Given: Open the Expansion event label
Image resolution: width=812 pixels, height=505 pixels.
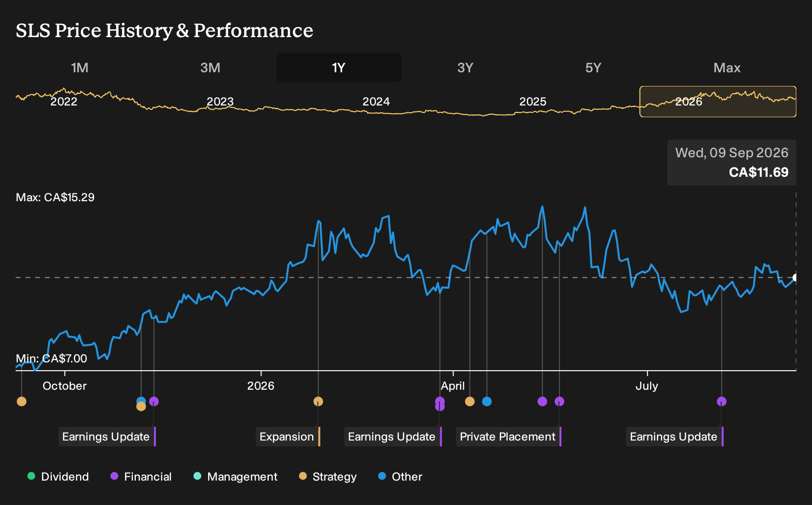Looking at the screenshot, I should click(x=288, y=437).
